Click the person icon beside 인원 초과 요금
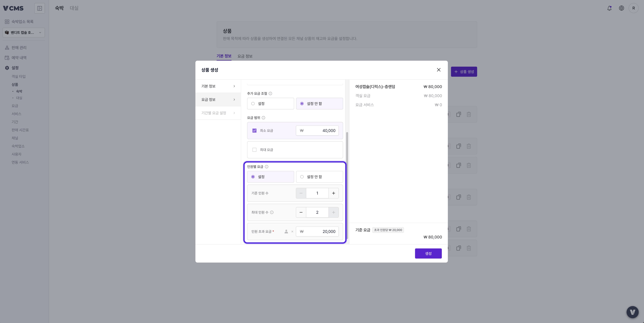The width and height of the screenshot is (644, 323). [x=286, y=232]
